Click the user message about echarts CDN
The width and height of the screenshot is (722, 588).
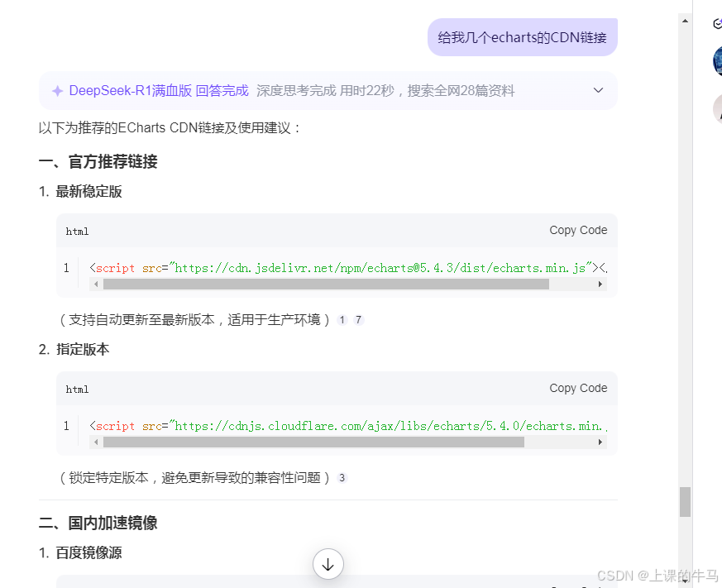tap(522, 37)
